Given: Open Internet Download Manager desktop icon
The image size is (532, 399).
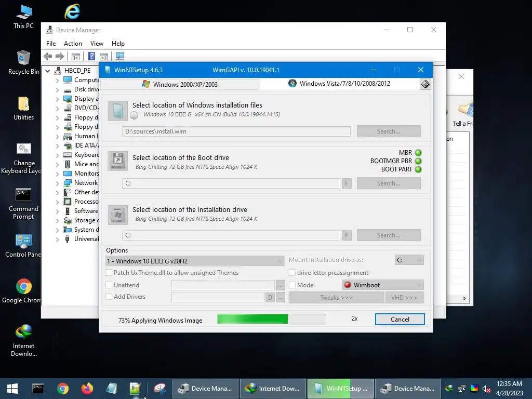Looking at the screenshot, I should pyautogui.click(x=23, y=340).
